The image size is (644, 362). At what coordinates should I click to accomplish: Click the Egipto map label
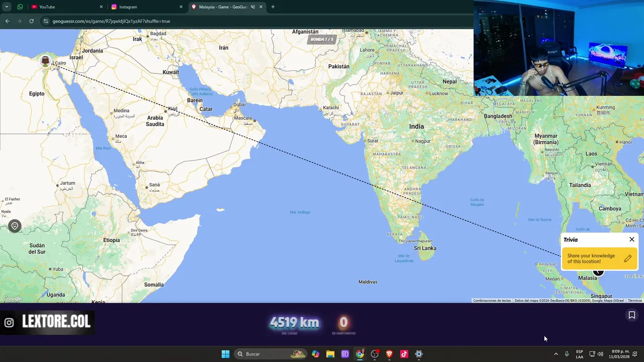click(37, 94)
